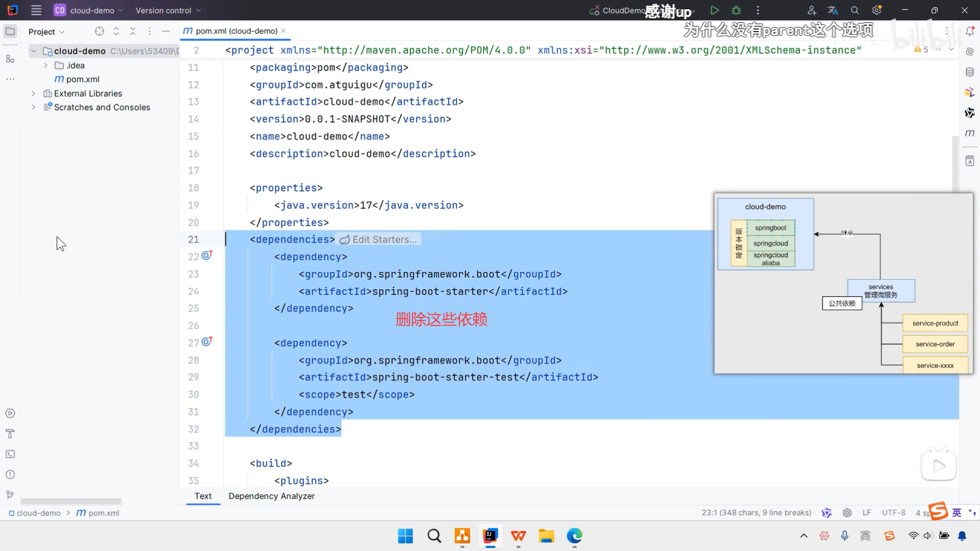980x551 pixels.
Task: Expand the .idea folder
Action: point(45,65)
